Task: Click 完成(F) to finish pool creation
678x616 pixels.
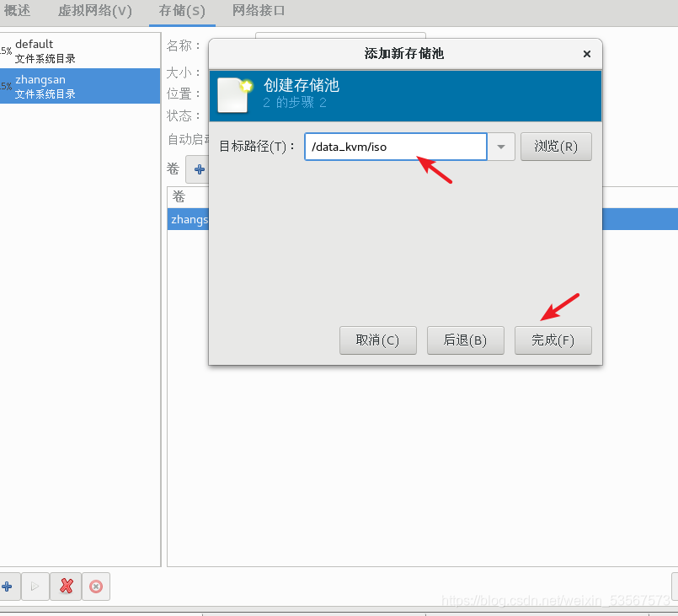Action: pyautogui.click(x=553, y=340)
